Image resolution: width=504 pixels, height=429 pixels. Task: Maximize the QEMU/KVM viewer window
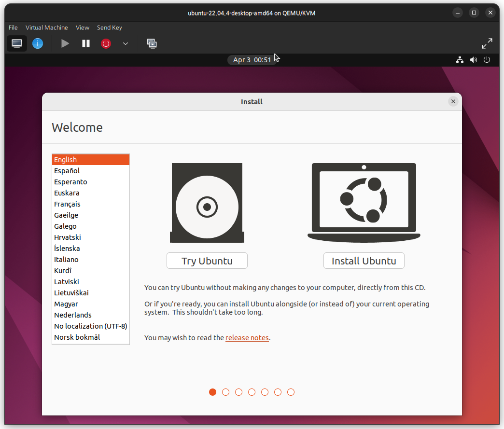coord(474,13)
